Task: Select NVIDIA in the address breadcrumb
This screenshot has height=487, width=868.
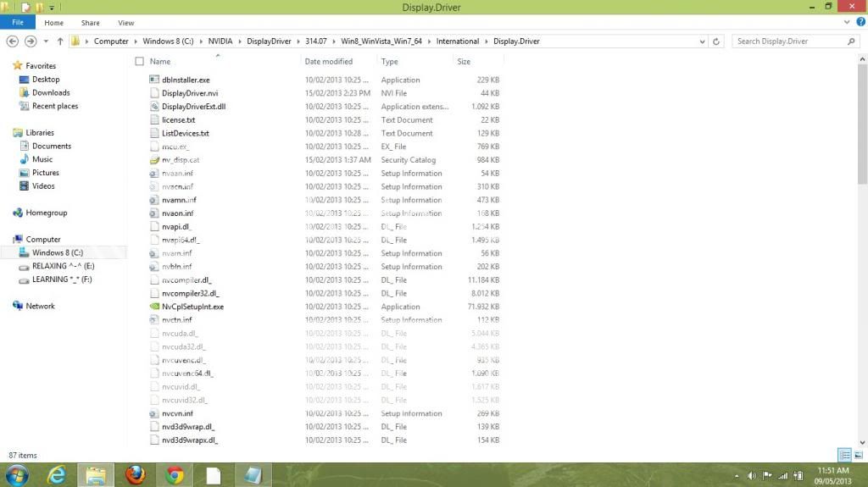Action: tap(220, 41)
